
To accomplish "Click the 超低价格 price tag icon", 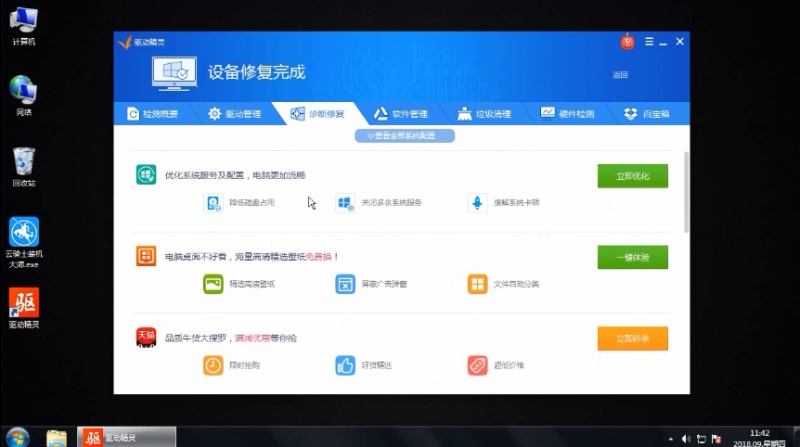I will click(x=478, y=365).
